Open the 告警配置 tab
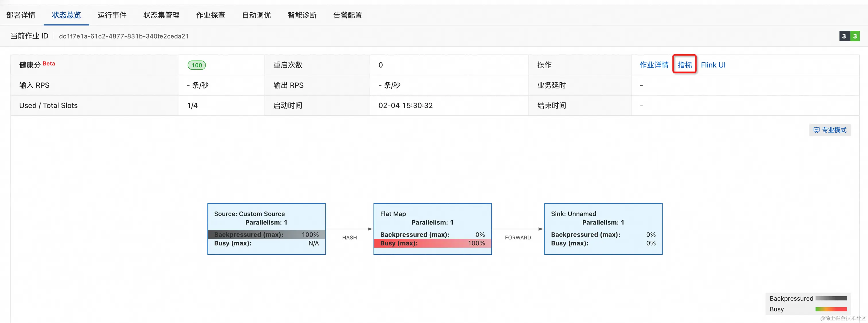 tap(347, 15)
